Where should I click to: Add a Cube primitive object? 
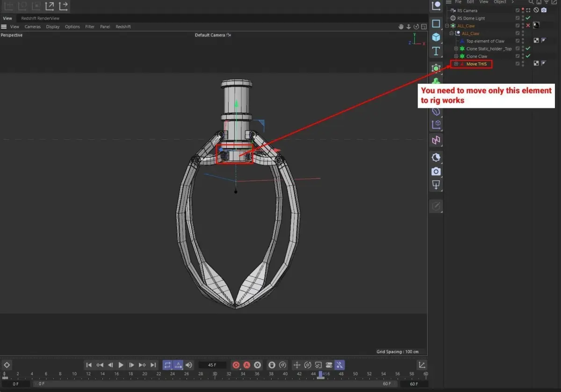coord(436,37)
